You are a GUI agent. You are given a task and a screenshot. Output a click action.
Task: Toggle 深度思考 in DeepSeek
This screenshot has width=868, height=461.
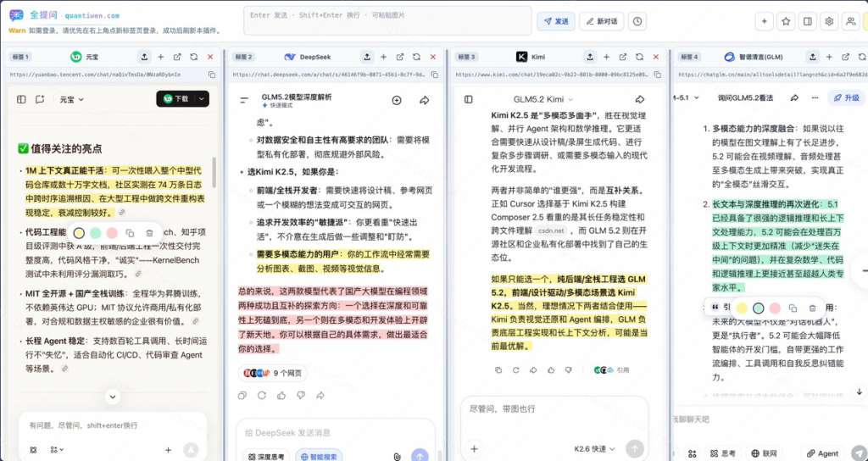pyautogui.click(x=267, y=457)
